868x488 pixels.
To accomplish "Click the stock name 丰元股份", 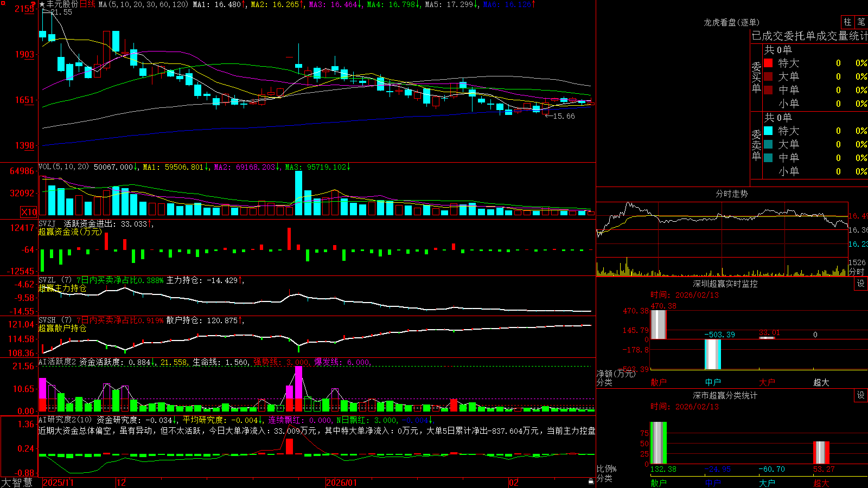I will pos(62,4).
